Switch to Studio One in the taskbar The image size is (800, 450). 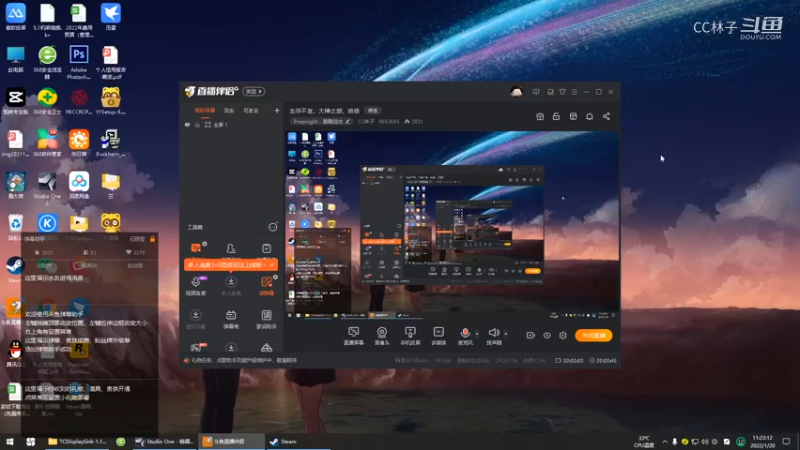(164, 441)
